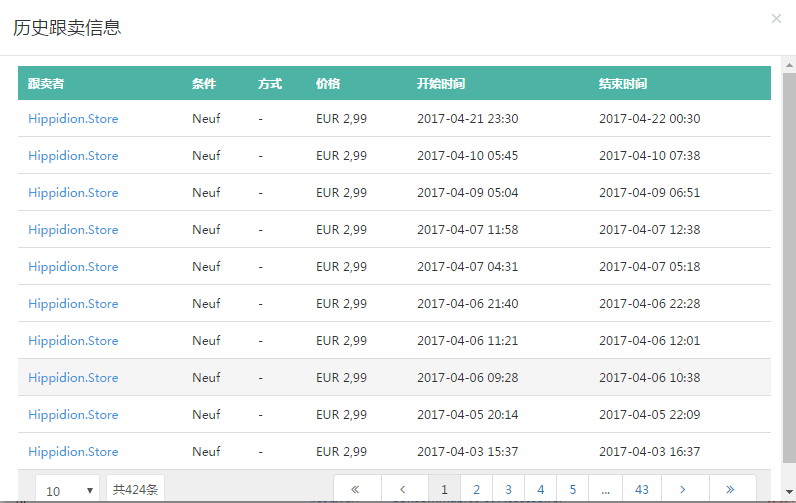The image size is (796, 503).
Task: Open Hippidion.Store link started 2017-04-05 20:14
Action: 73,415
